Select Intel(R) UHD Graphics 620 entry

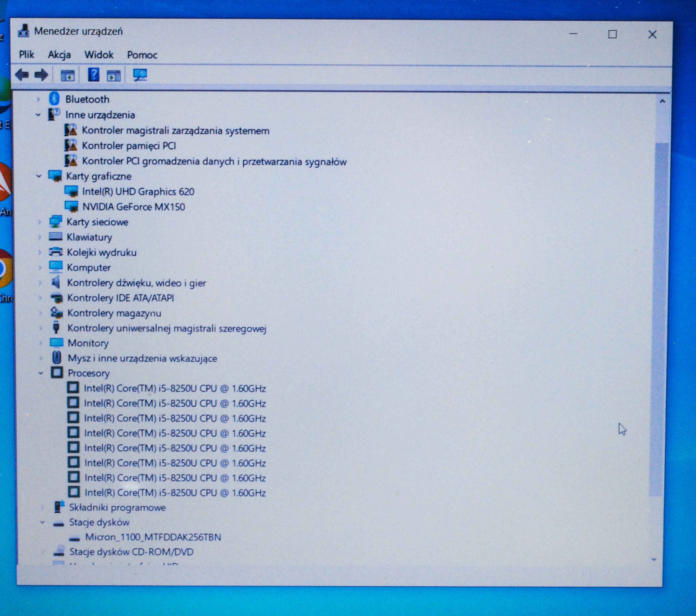(x=138, y=192)
